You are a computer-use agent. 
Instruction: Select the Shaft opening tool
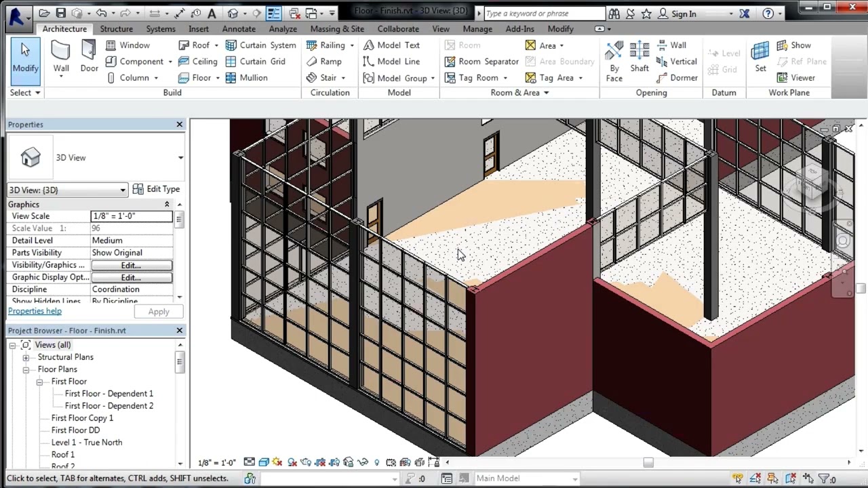pos(639,57)
